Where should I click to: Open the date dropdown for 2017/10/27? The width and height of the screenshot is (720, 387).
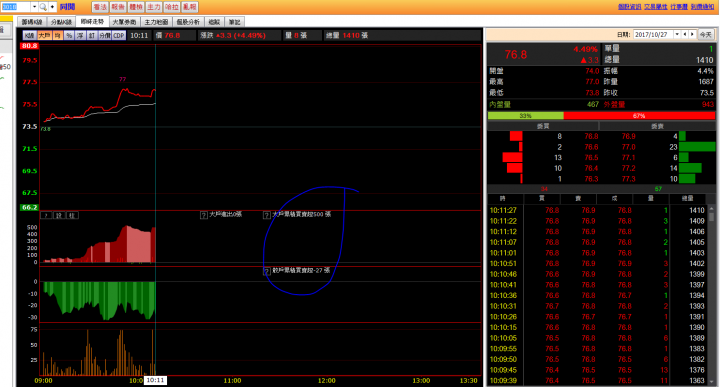point(676,34)
